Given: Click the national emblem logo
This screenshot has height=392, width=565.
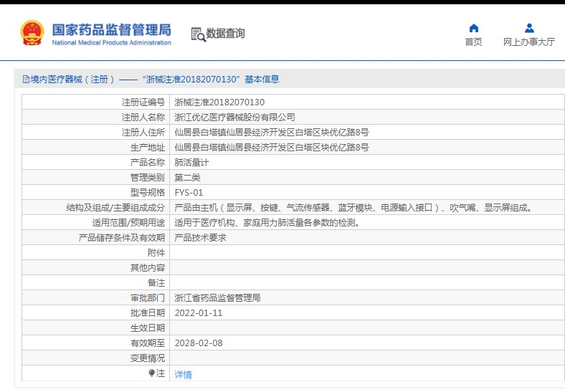Looking at the screenshot, I should pos(32,33).
